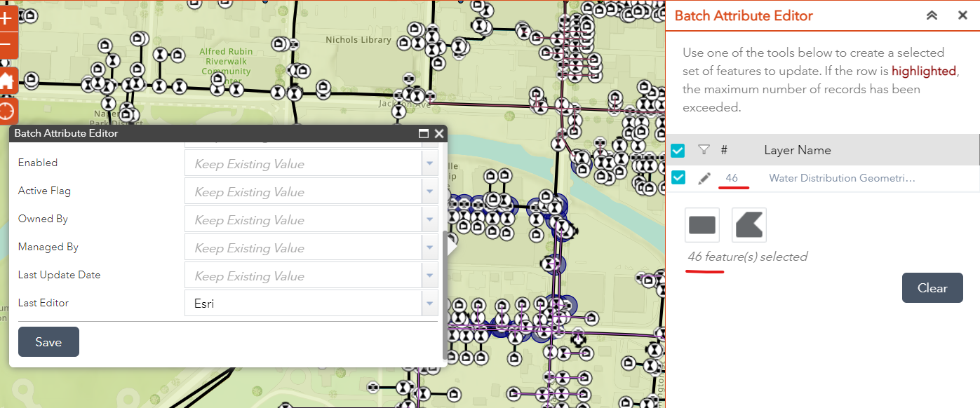This screenshot has width=980, height=408.
Task: Open the Enabled dropdown
Action: (430, 163)
